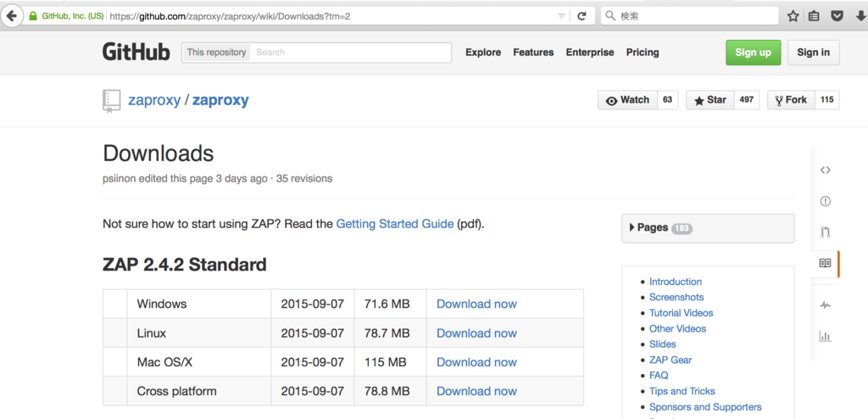The image size is (868, 419).
Task: Open the Slides wiki link
Action: pyautogui.click(x=663, y=344)
